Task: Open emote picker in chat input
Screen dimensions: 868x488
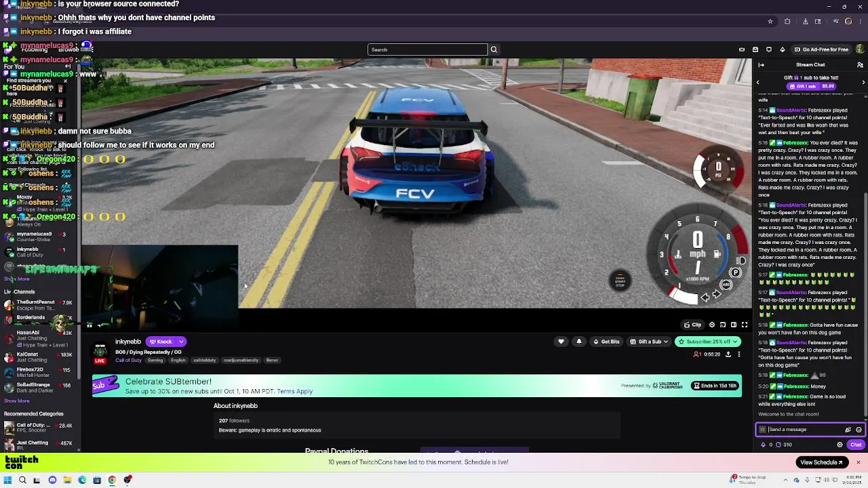Action: coord(859,430)
